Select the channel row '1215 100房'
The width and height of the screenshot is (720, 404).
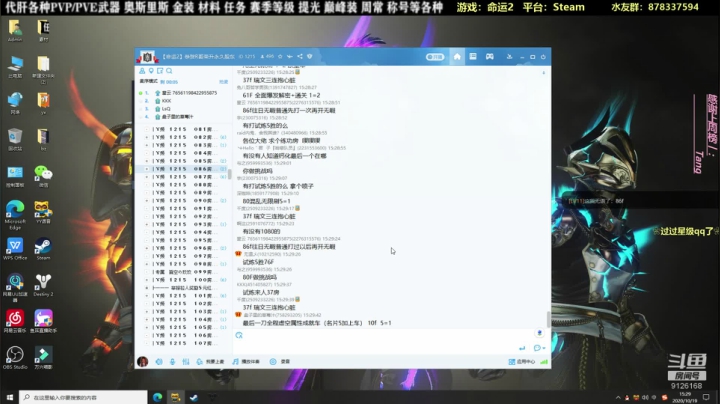pyautogui.click(x=183, y=280)
